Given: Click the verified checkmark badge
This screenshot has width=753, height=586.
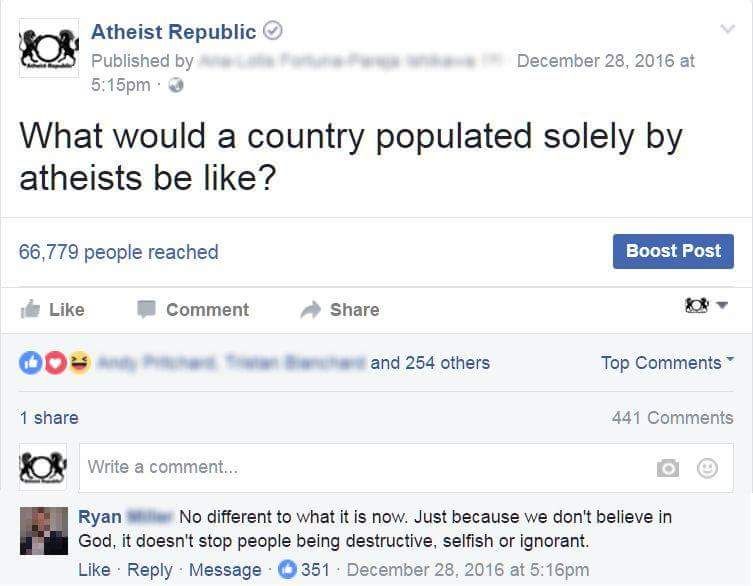Looking at the screenshot, I should 271,32.
